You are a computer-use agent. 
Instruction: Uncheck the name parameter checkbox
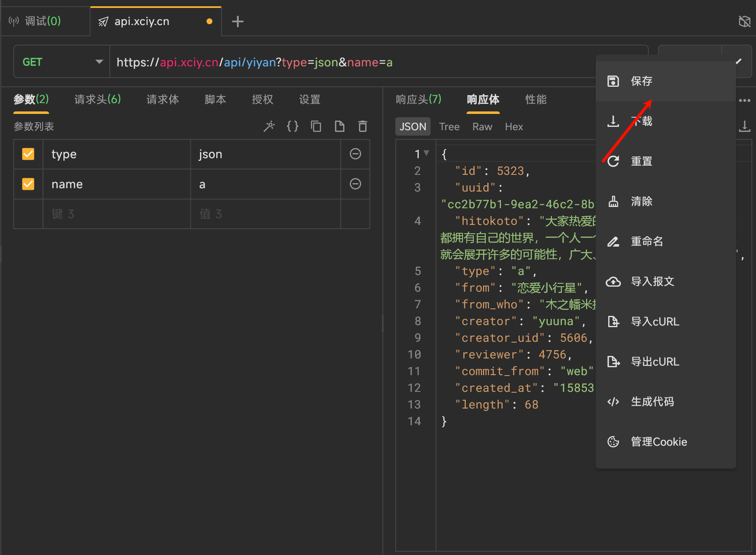(28, 184)
